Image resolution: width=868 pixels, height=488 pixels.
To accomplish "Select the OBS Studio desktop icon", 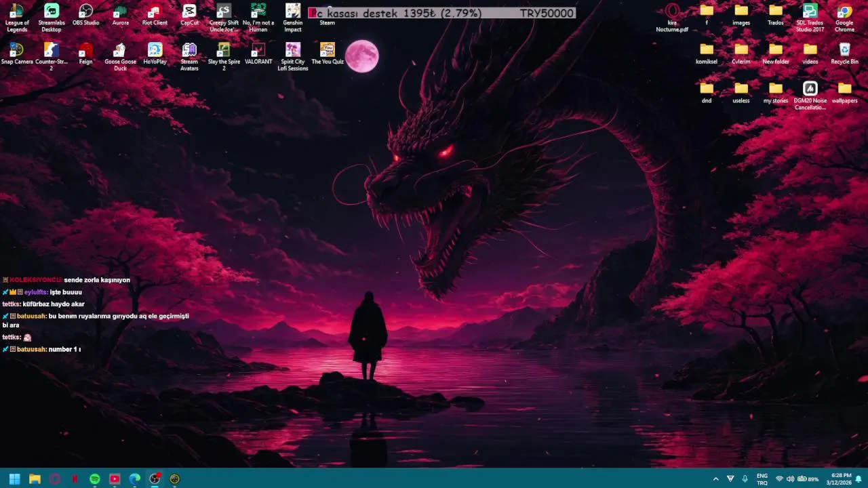I will pos(86,15).
